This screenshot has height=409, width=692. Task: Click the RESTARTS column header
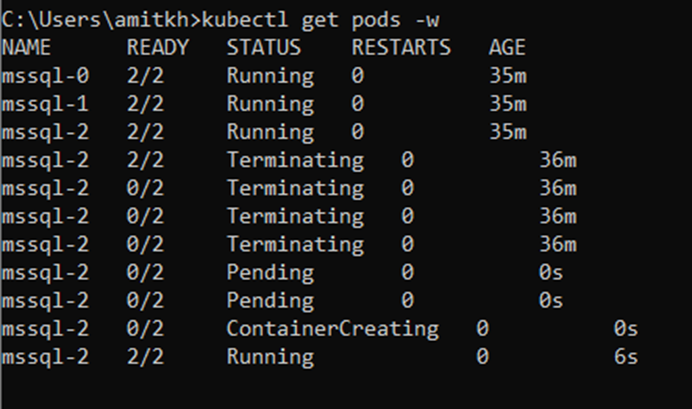click(401, 47)
